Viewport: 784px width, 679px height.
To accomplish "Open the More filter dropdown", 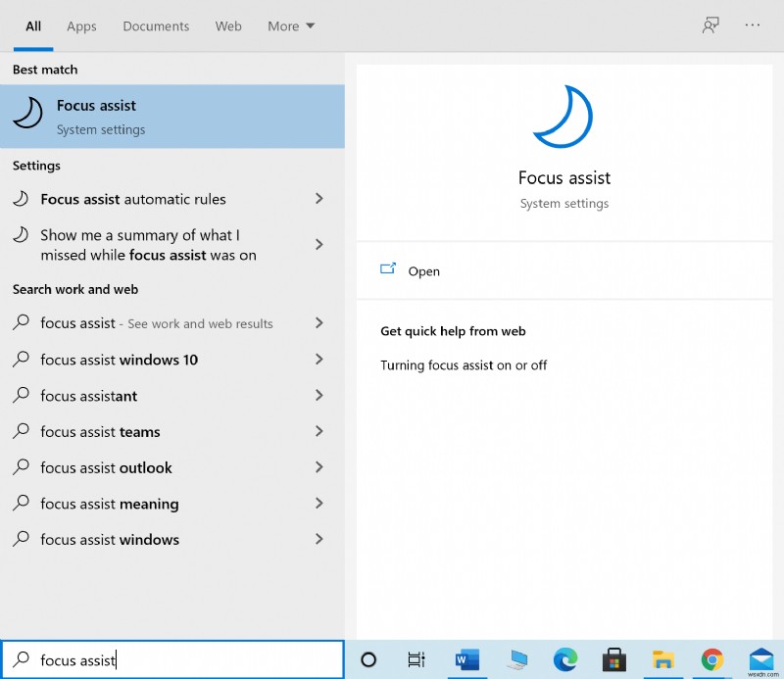I will point(291,26).
